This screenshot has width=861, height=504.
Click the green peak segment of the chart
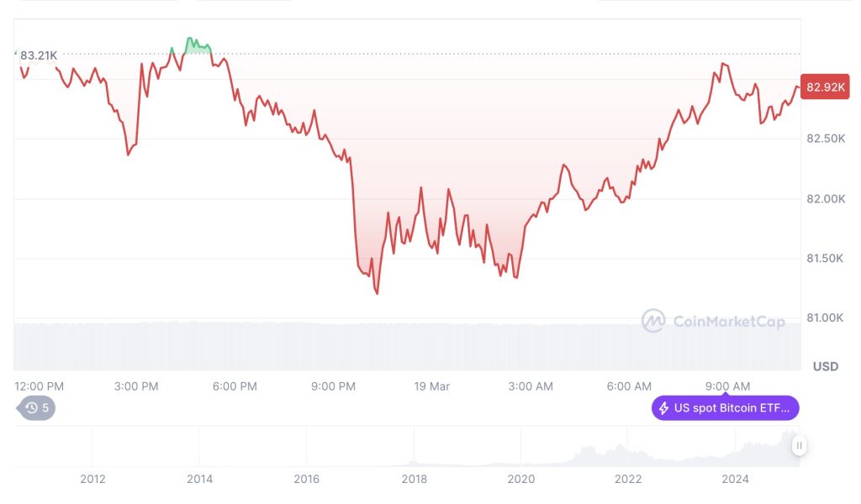pyautogui.click(x=197, y=45)
